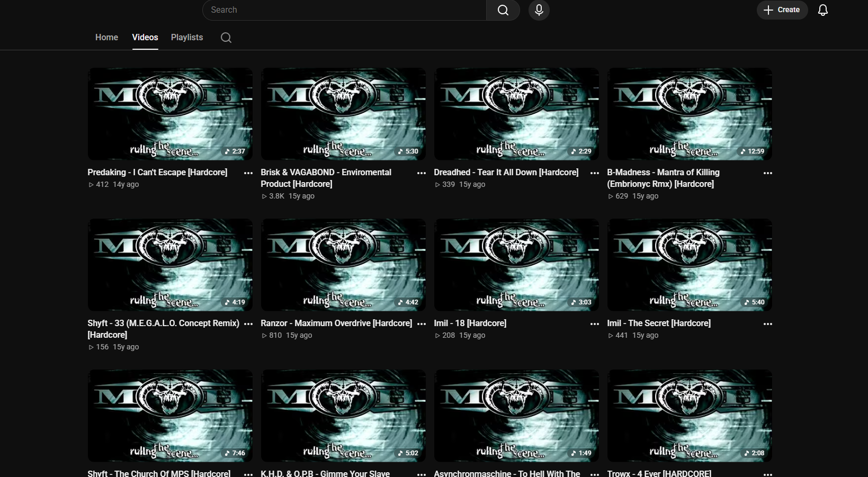Open Imil - 18 [Hardcore] title link

coord(470,323)
